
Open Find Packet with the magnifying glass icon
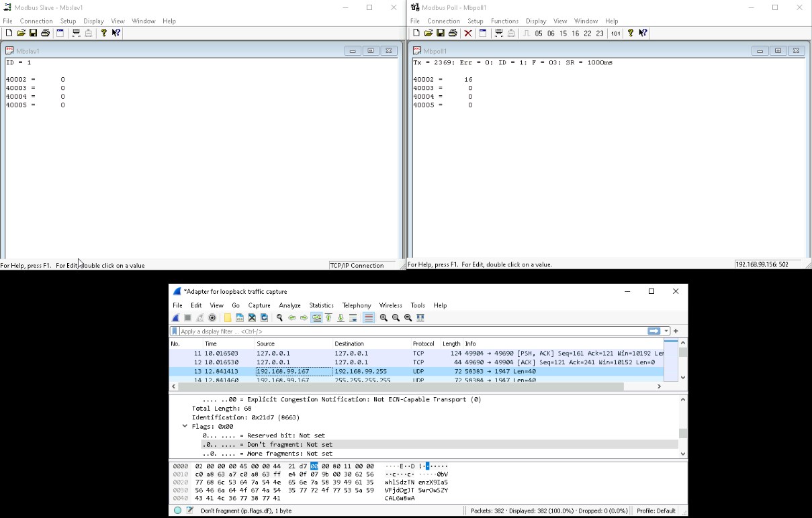[279, 318]
